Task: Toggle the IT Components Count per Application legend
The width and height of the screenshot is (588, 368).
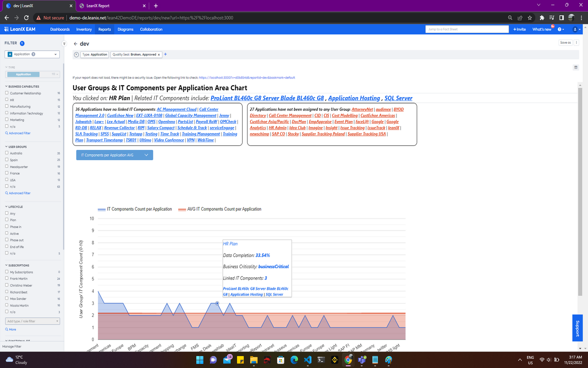Action: (135, 209)
